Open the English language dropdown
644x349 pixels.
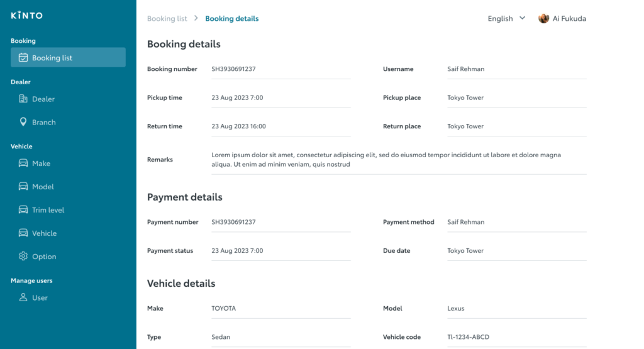[x=501, y=19]
